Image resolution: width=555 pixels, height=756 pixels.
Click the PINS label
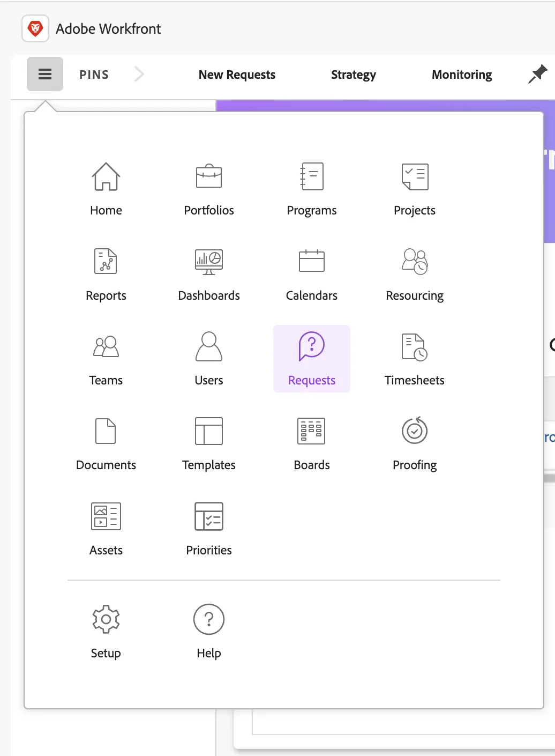tap(94, 75)
